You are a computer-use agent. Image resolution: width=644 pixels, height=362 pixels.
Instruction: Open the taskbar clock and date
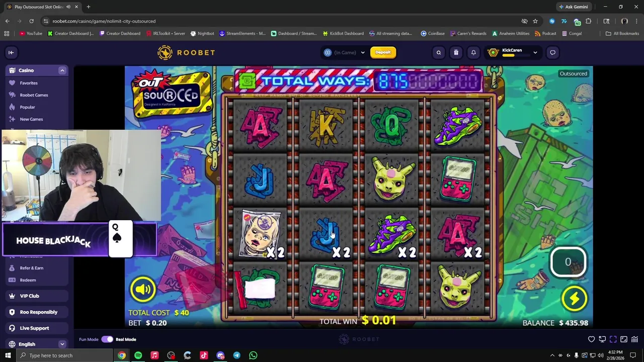point(615,355)
